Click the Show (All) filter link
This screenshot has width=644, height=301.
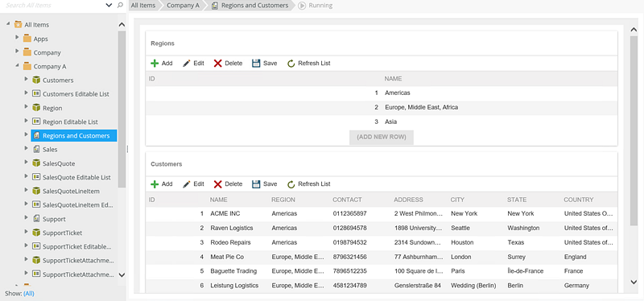pyautogui.click(x=29, y=293)
